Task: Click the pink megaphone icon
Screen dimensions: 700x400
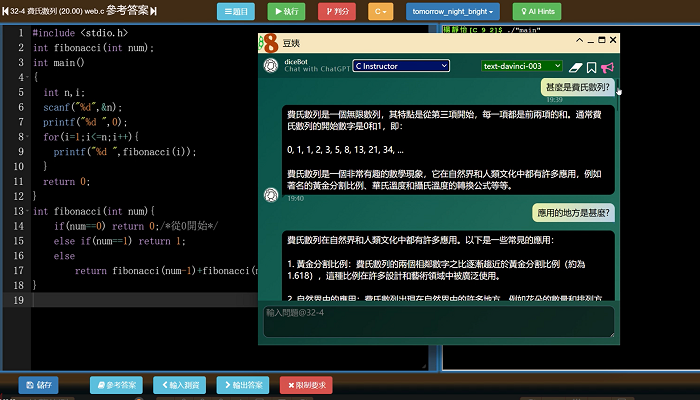Action: (608, 67)
